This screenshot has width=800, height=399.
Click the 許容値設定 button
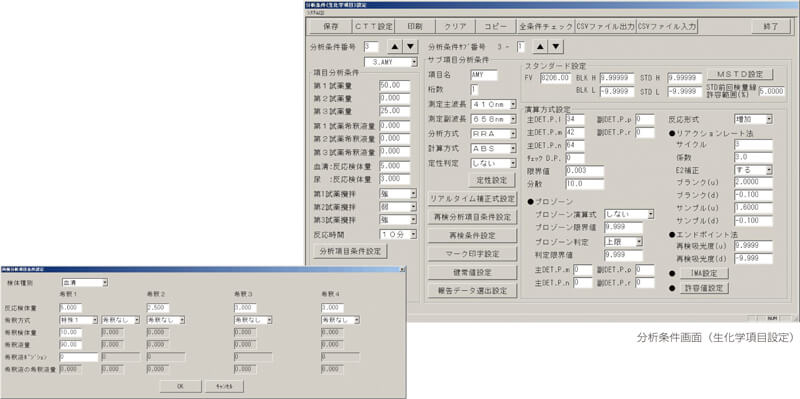[704, 288]
